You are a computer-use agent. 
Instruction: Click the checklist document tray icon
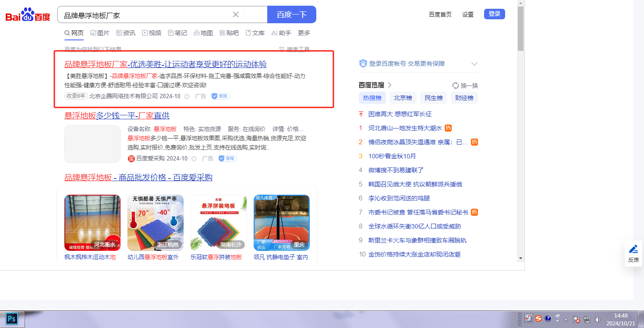pyautogui.click(x=529, y=319)
